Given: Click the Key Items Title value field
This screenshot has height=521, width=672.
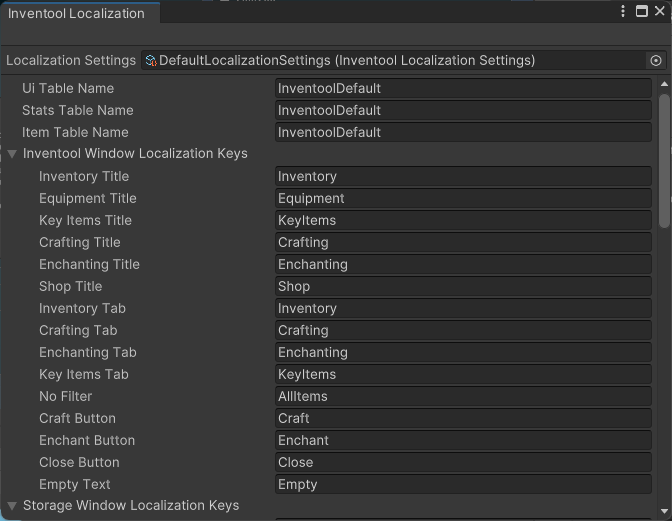Looking at the screenshot, I should (x=463, y=221).
